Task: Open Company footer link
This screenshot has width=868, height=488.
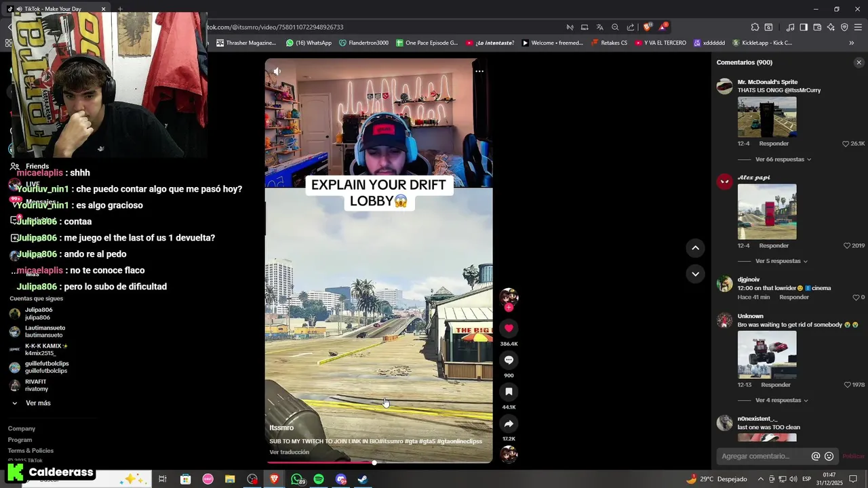Action: click(22, 429)
